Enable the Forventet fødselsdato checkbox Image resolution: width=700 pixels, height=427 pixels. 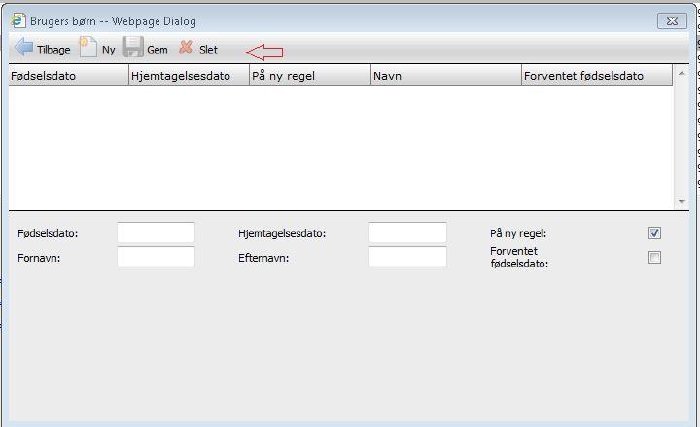pyautogui.click(x=654, y=258)
